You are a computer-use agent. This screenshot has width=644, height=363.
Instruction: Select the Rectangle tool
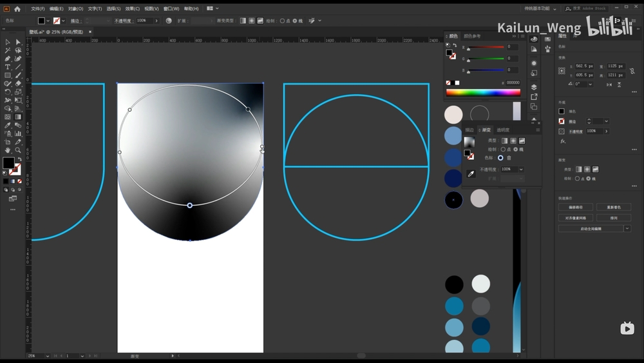click(7, 75)
